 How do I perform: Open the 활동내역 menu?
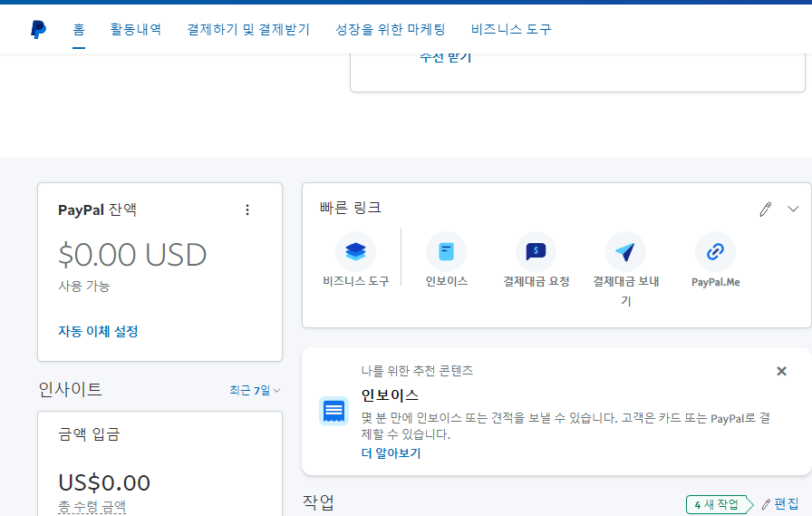coord(136,30)
